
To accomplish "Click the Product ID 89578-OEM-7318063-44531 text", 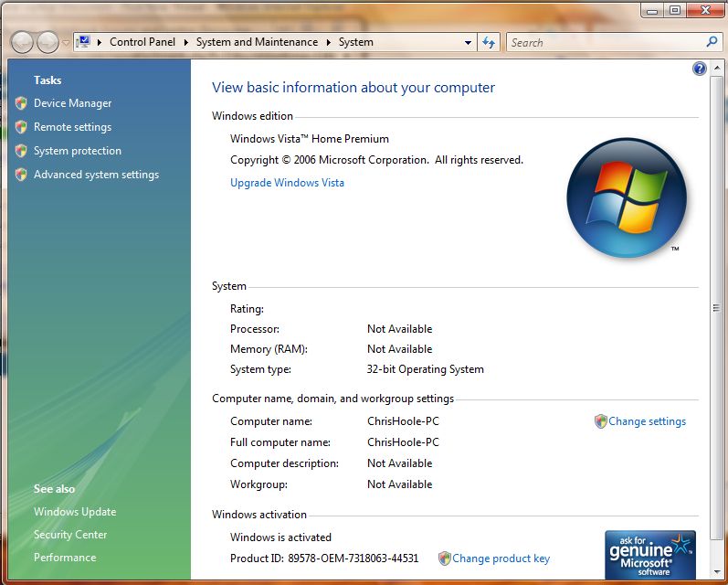I will click(324, 558).
